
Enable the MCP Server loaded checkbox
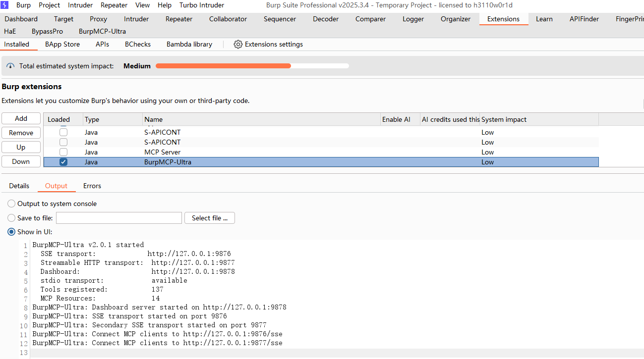[x=63, y=152]
